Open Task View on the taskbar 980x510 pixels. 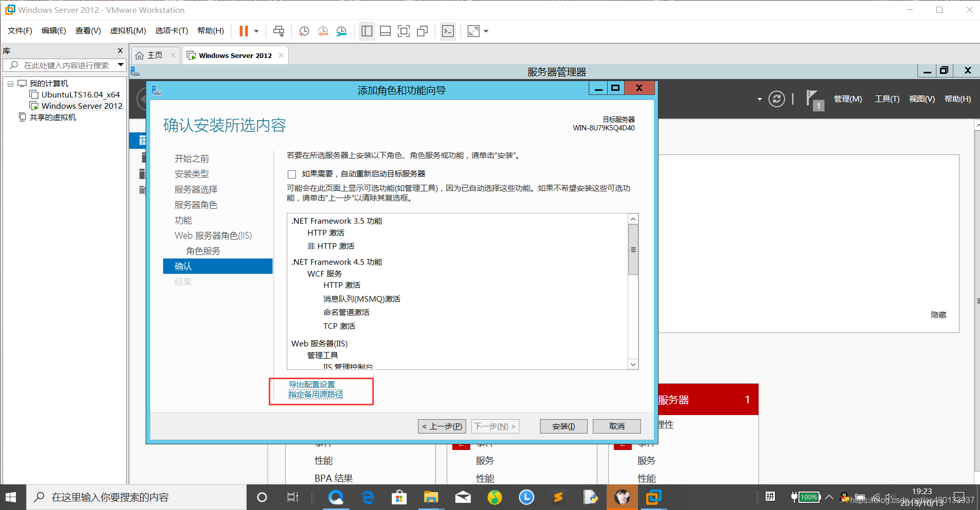[x=293, y=497]
